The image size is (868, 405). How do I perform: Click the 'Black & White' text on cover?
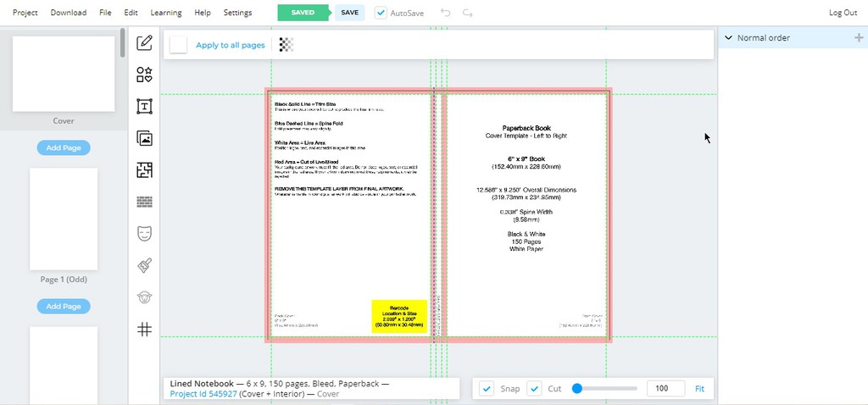(x=526, y=234)
